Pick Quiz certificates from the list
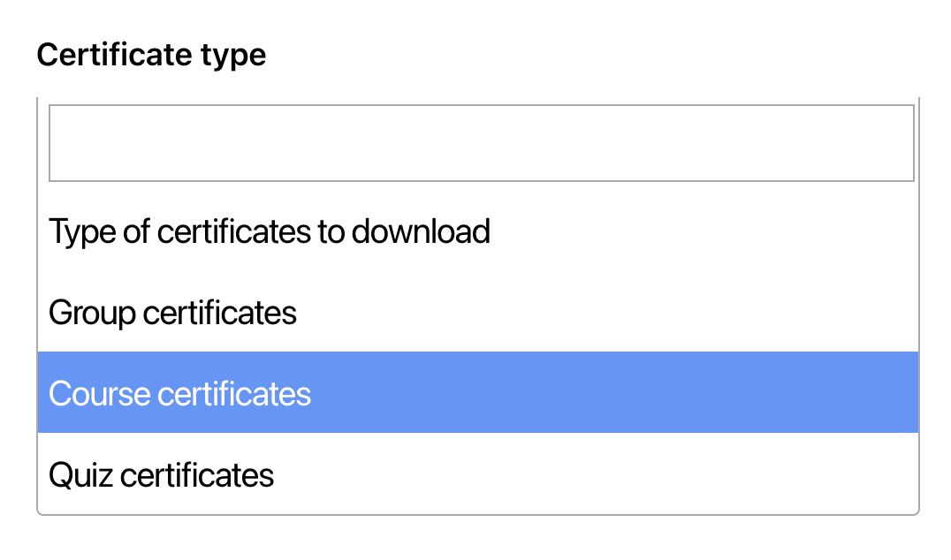Viewport: 951px width, 560px height. click(162, 475)
